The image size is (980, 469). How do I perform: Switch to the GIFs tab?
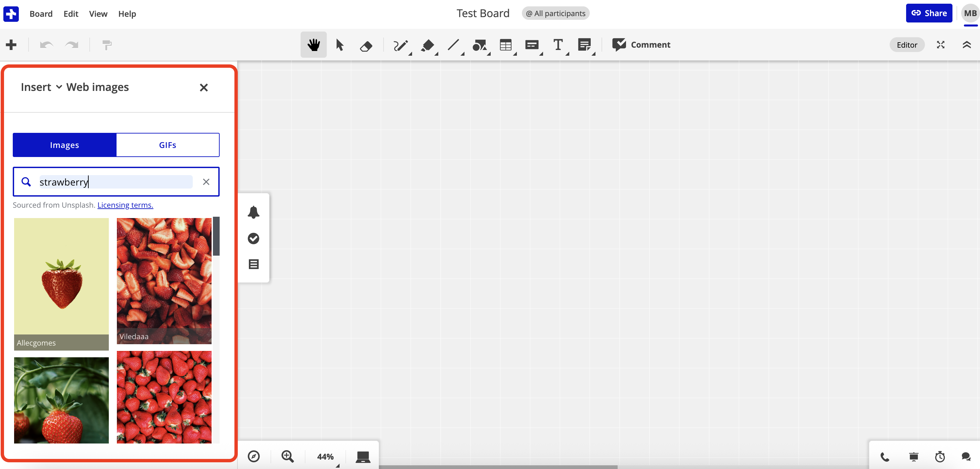click(167, 145)
